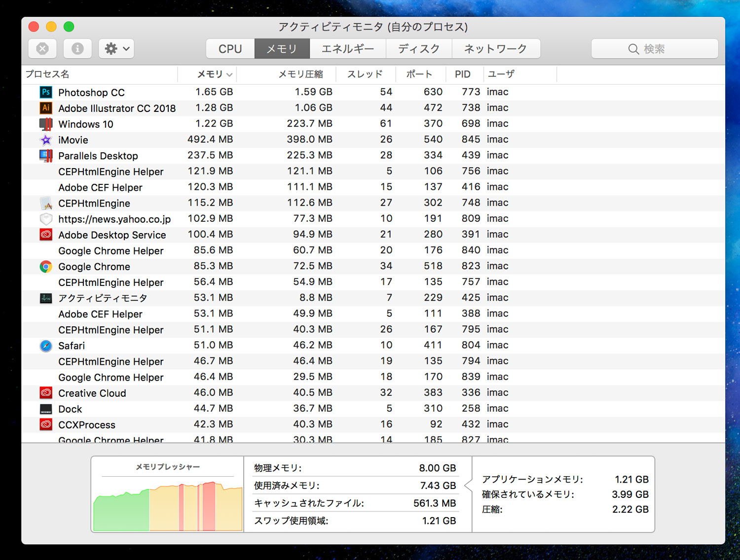Viewport: 740px width, 560px height.
Task: Select CEPHtmlEngine Helper with PID 757
Action: (111, 282)
